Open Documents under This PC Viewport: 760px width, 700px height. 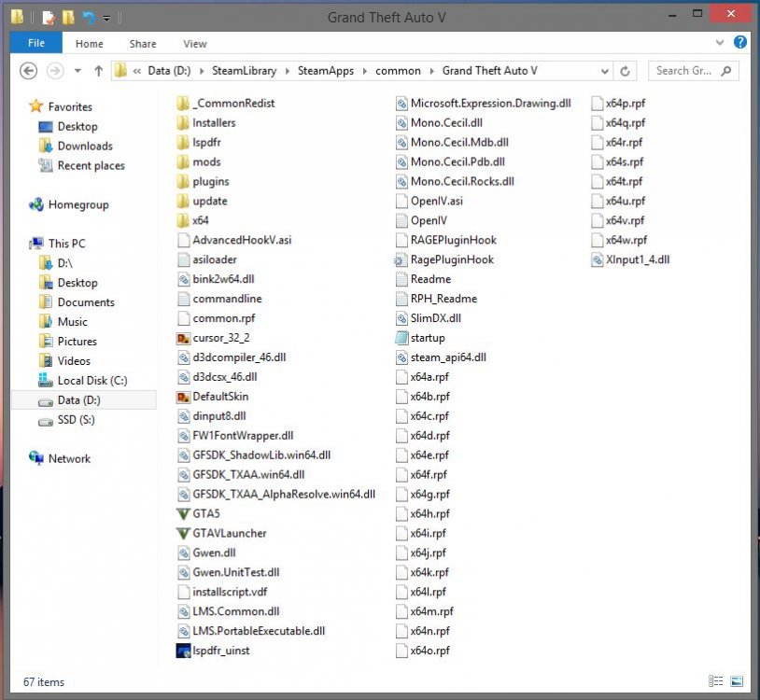[x=86, y=302]
